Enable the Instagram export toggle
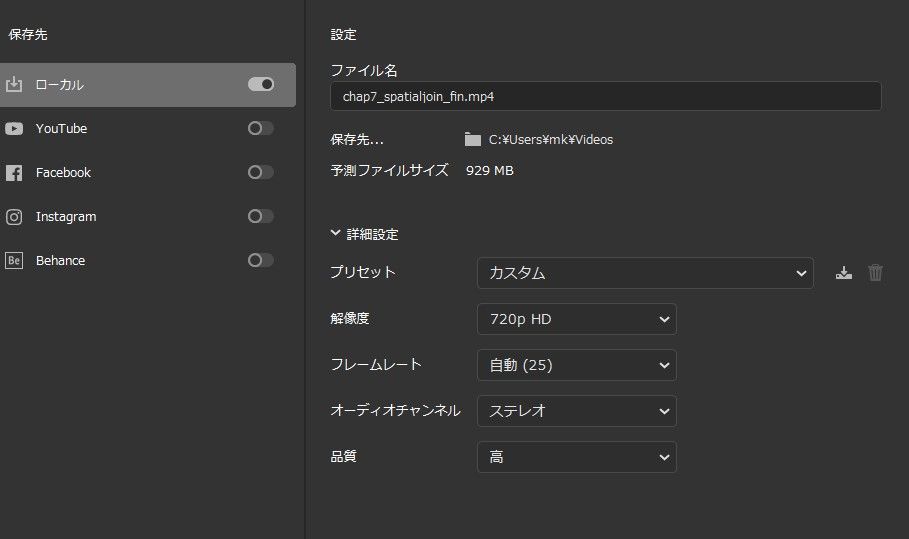909x539 pixels. [261, 217]
